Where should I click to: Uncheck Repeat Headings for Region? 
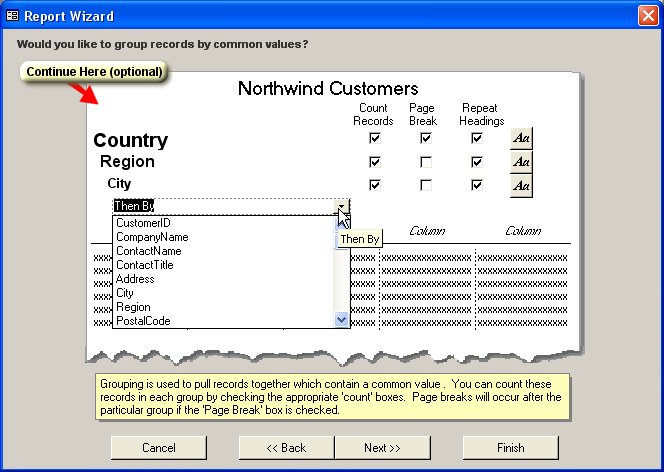click(476, 162)
